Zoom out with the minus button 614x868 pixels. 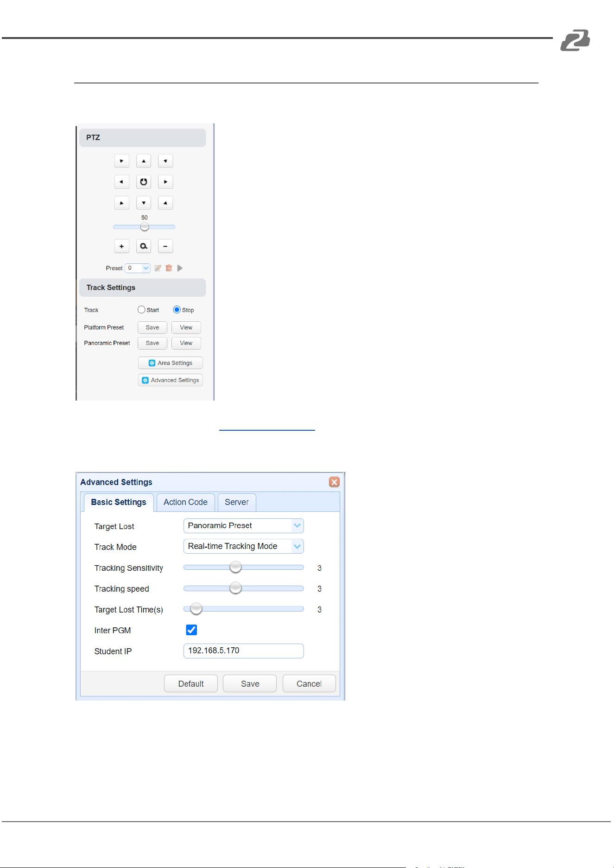165,246
